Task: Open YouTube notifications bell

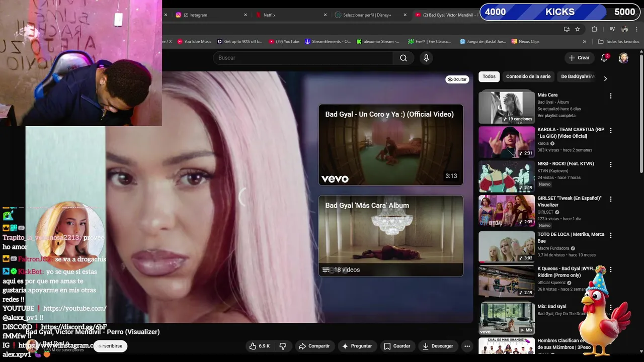Action: pyautogui.click(x=604, y=58)
